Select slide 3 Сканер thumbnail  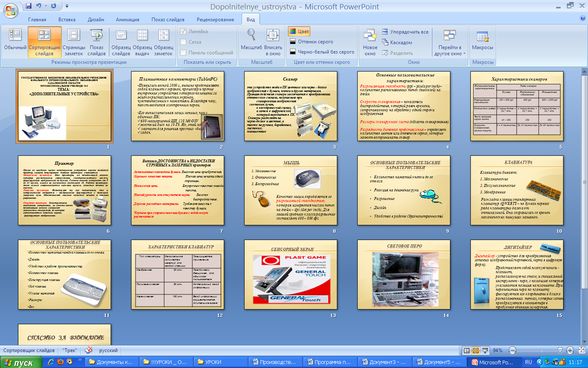click(x=291, y=106)
